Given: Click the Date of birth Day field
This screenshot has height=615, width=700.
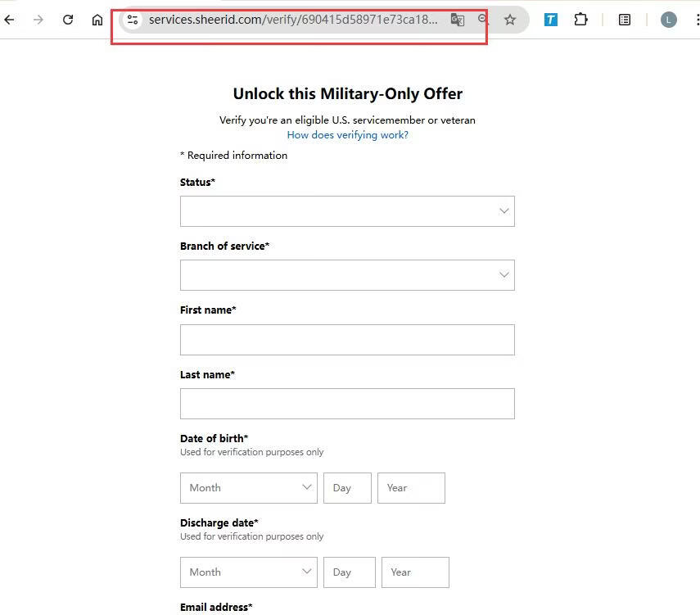Looking at the screenshot, I should pyautogui.click(x=347, y=488).
